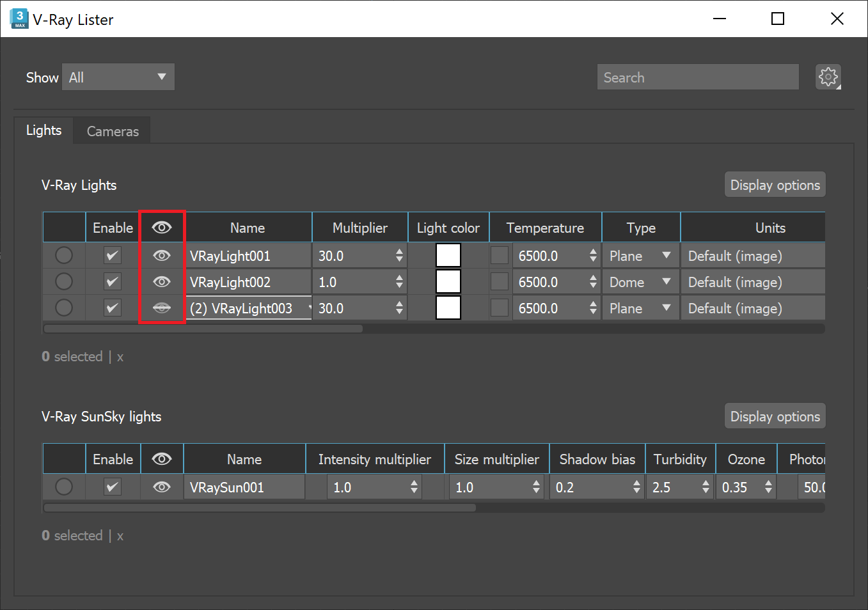Click the Search input field
This screenshot has height=610, width=868.
click(x=697, y=76)
